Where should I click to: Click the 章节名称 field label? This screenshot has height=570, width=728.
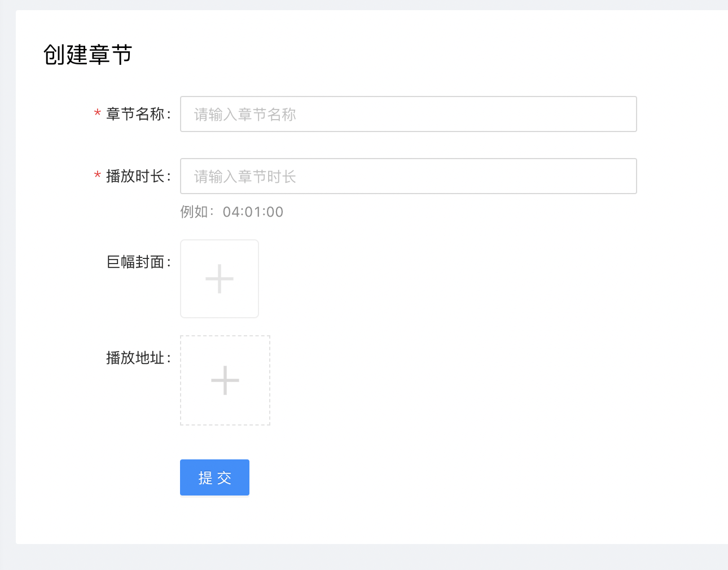coord(135,114)
